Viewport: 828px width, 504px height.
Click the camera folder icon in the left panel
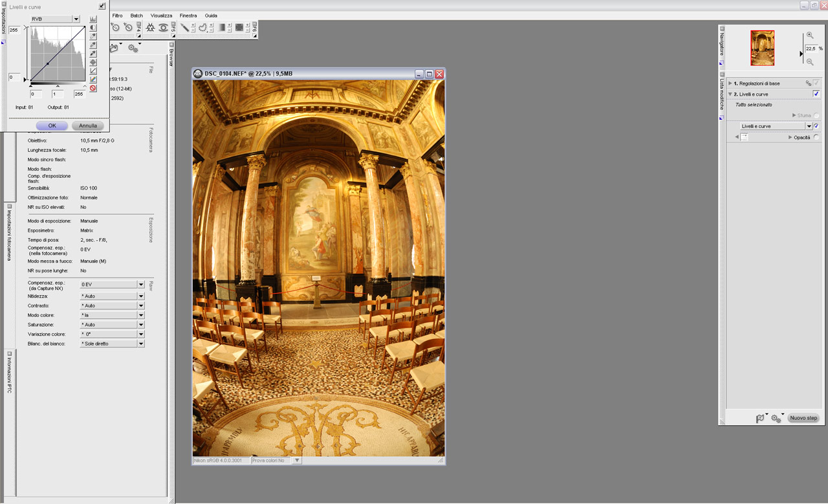coord(114,48)
